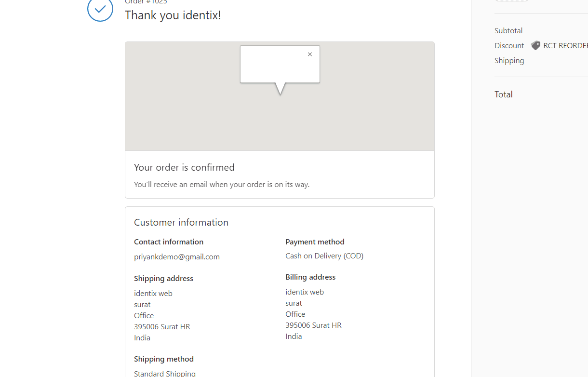The height and width of the screenshot is (377, 588).
Task: Click the Discount label in order summary
Action: [509, 46]
